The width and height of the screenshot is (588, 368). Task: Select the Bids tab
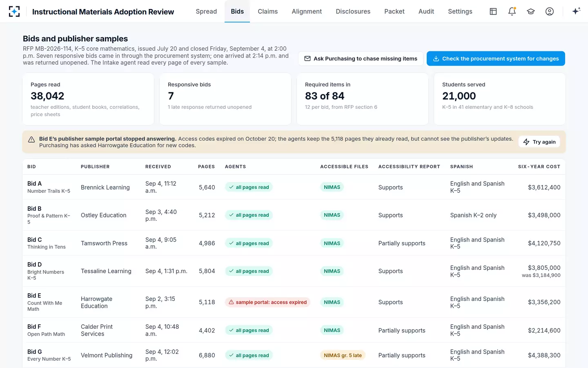pos(237,11)
